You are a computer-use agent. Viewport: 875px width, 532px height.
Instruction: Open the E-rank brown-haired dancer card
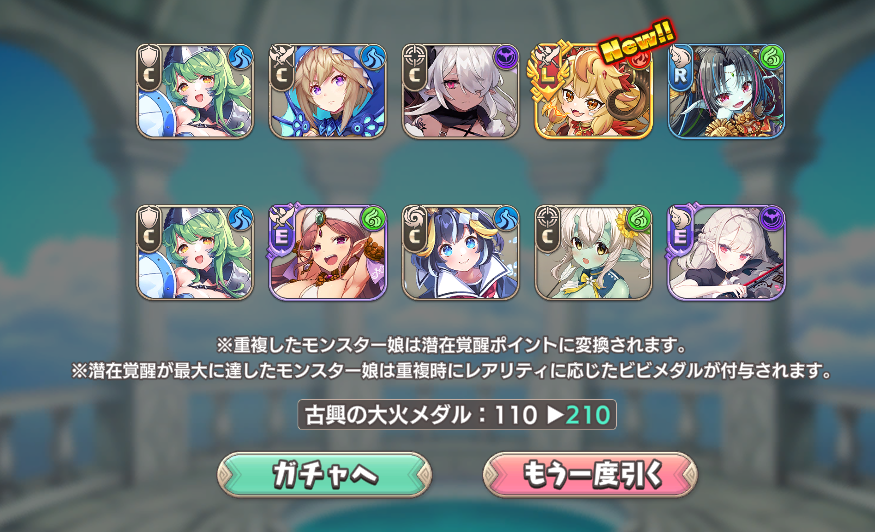coord(328,252)
